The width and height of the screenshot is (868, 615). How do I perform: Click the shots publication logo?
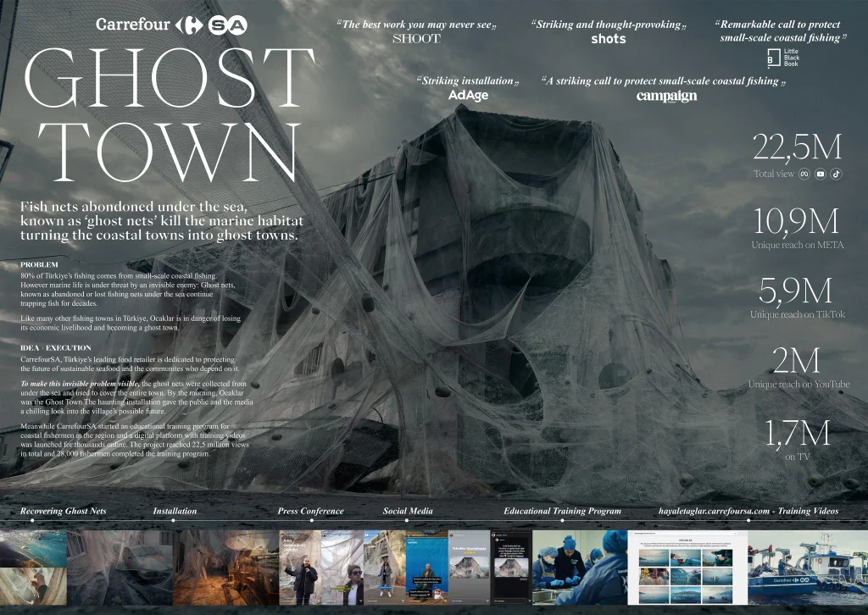[x=608, y=39]
